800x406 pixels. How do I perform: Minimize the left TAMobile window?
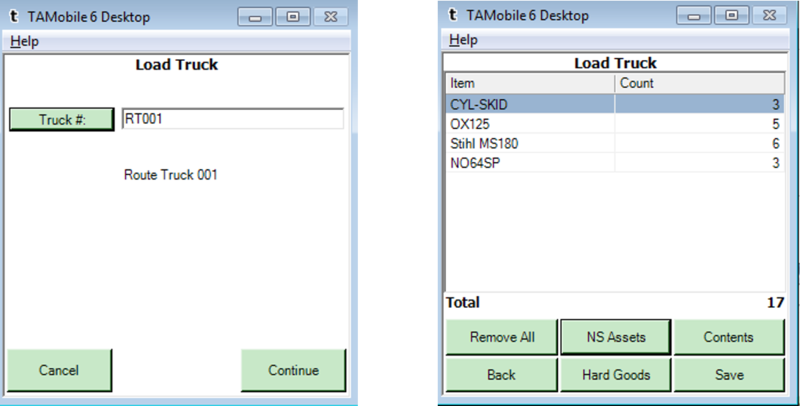click(255, 17)
